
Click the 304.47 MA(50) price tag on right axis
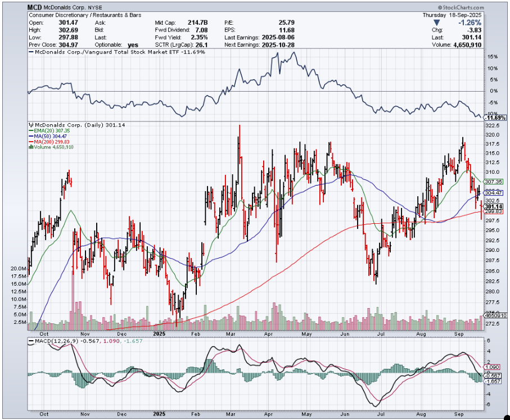pos(494,193)
